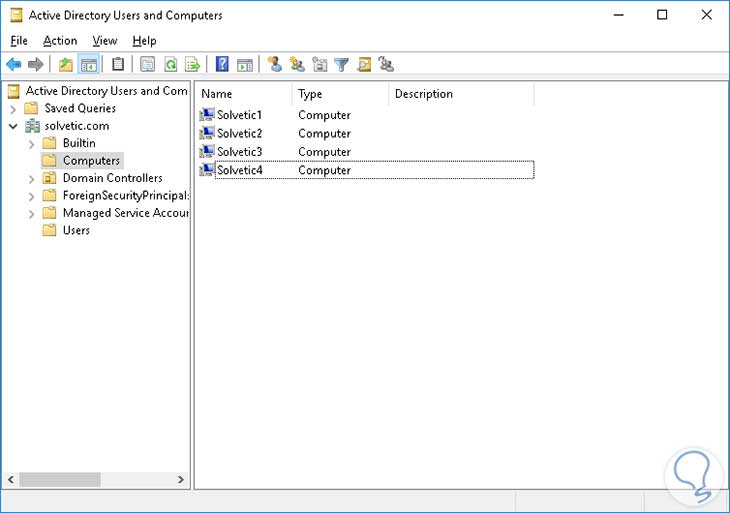Open the Help menu

point(144,41)
